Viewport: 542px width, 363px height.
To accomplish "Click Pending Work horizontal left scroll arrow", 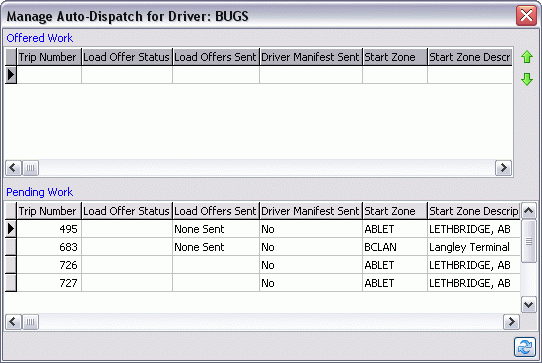I will pyautogui.click(x=13, y=322).
